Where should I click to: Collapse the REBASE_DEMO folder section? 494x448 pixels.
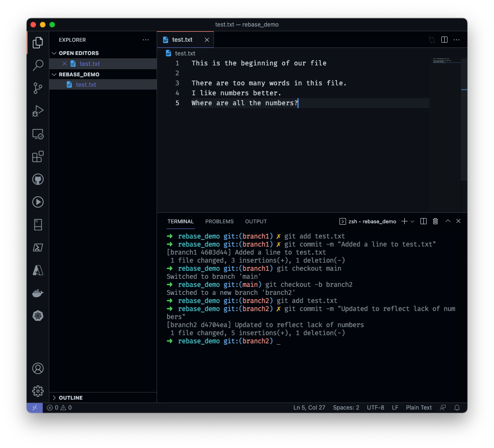(x=103, y=74)
